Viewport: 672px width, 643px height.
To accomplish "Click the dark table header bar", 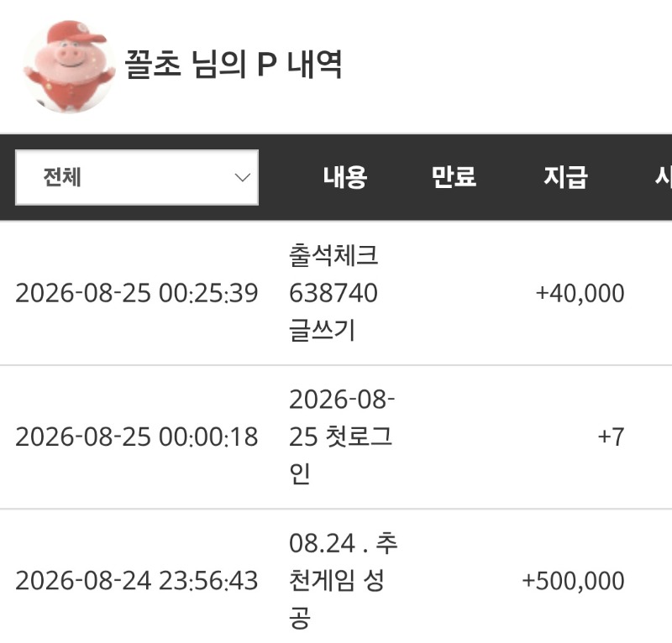I will [336, 177].
